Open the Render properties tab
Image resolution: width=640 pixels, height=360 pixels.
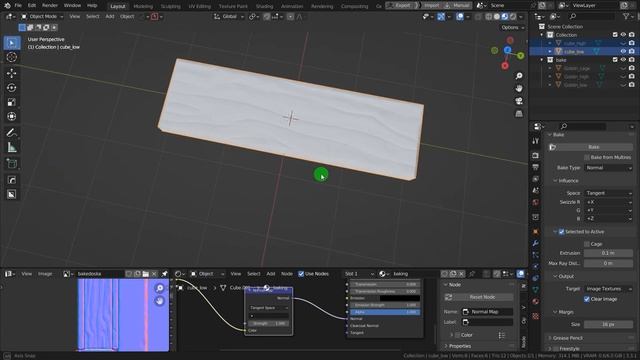(x=536, y=156)
